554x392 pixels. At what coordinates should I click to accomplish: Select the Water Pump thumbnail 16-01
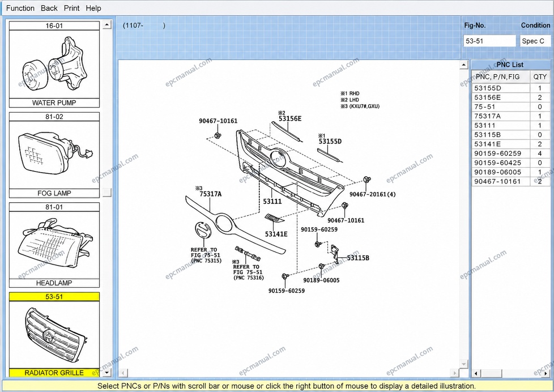point(54,65)
